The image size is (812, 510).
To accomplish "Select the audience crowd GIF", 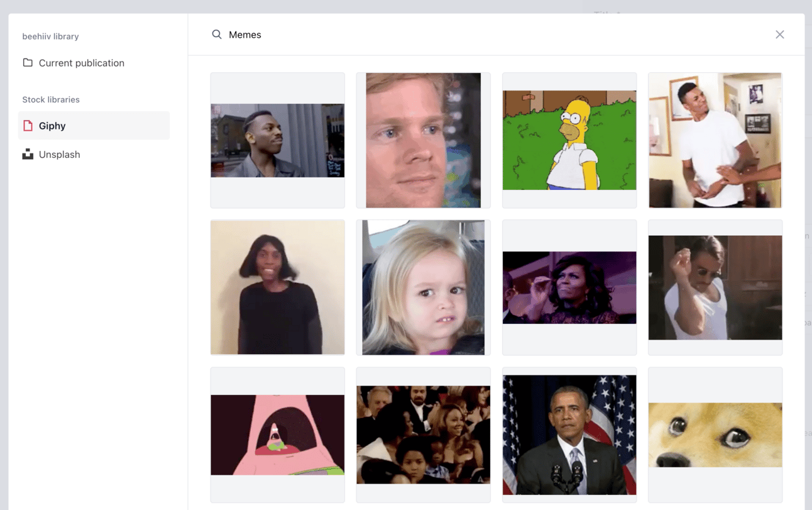I will [x=424, y=435].
